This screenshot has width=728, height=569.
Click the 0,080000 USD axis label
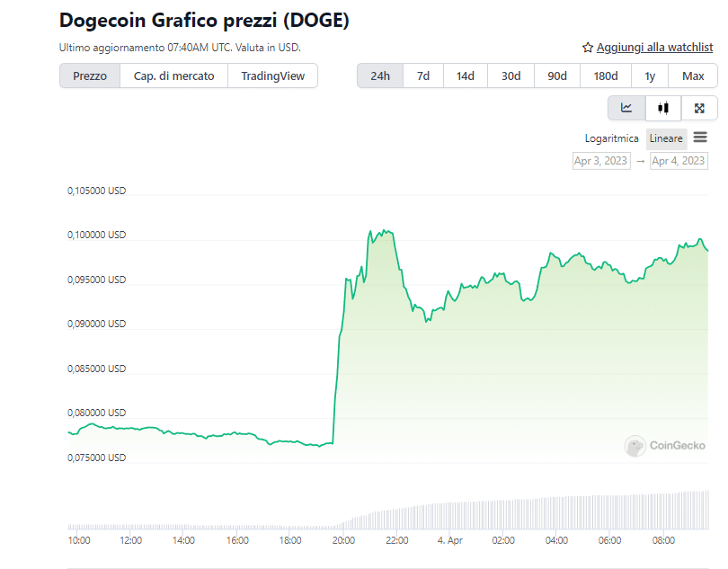pos(96,413)
